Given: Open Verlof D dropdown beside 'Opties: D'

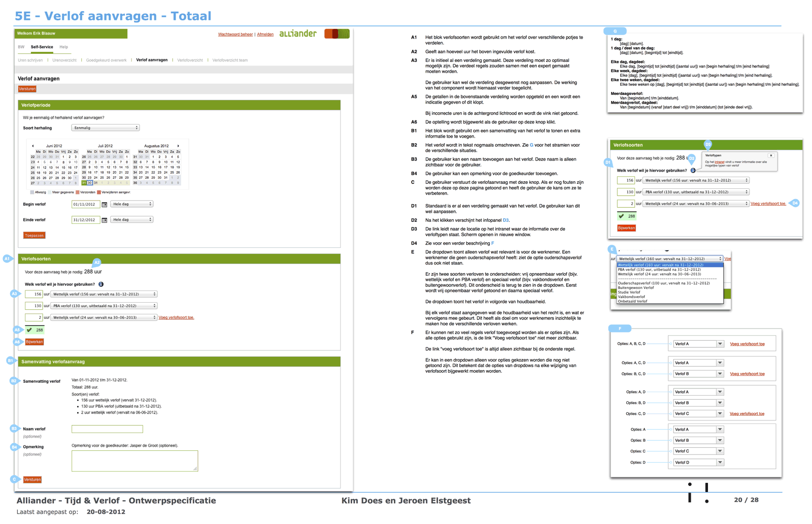Looking at the screenshot, I should (x=698, y=463).
